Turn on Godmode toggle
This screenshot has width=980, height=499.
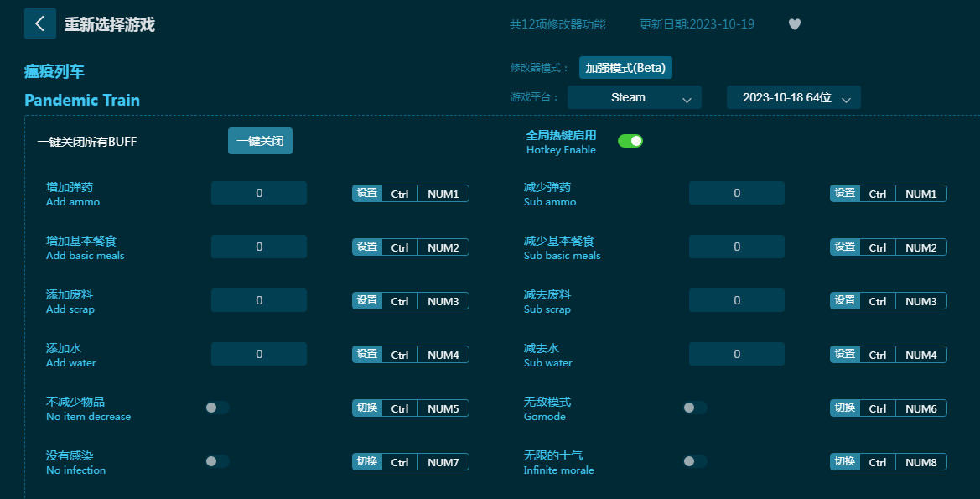[x=695, y=408]
